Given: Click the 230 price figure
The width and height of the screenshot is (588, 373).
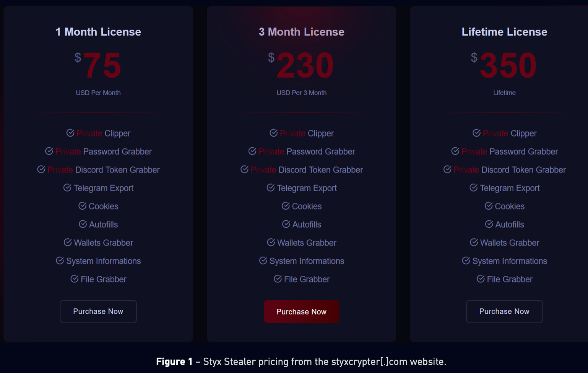Looking at the screenshot, I should (x=305, y=65).
